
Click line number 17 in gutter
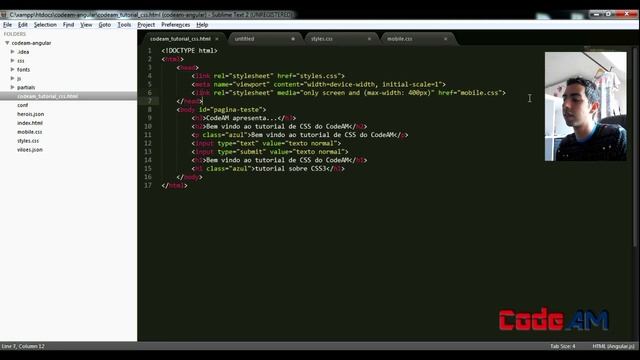click(148, 185)
